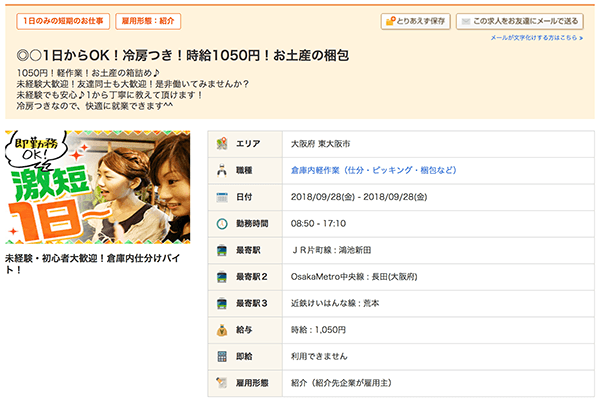Click the lock icon in the とりあえず保存 button
Viewport: 600px width, 401px height.
pos(390,21)
